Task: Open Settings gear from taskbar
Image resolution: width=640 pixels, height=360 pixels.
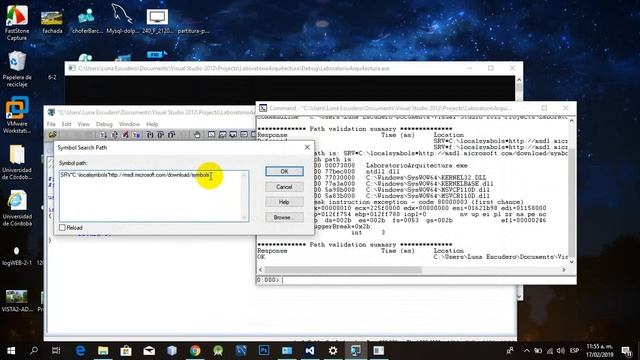Action: coord(333,351)
